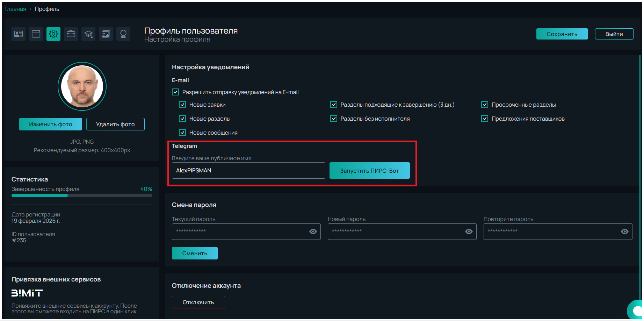Image resolution: width=644 pixels, height=321 pixels.
Task: Open the briefcase tab icon
Action: click(x=71, y=34)
